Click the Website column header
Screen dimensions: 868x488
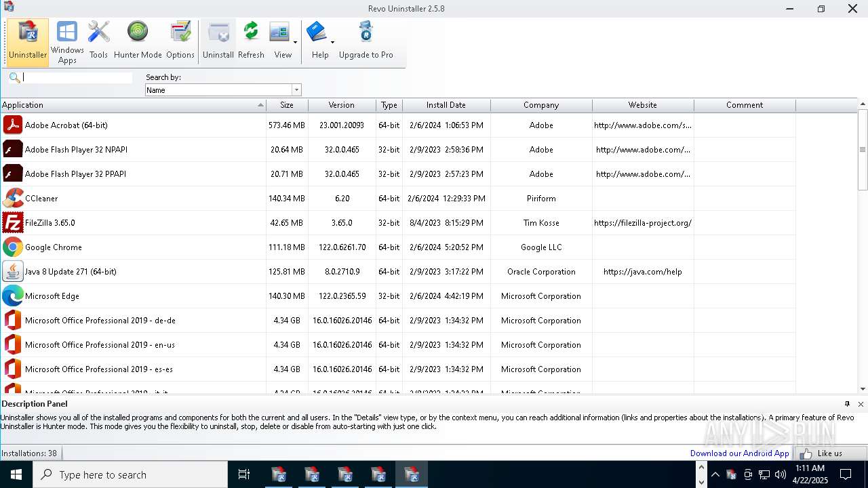(643, 105)
